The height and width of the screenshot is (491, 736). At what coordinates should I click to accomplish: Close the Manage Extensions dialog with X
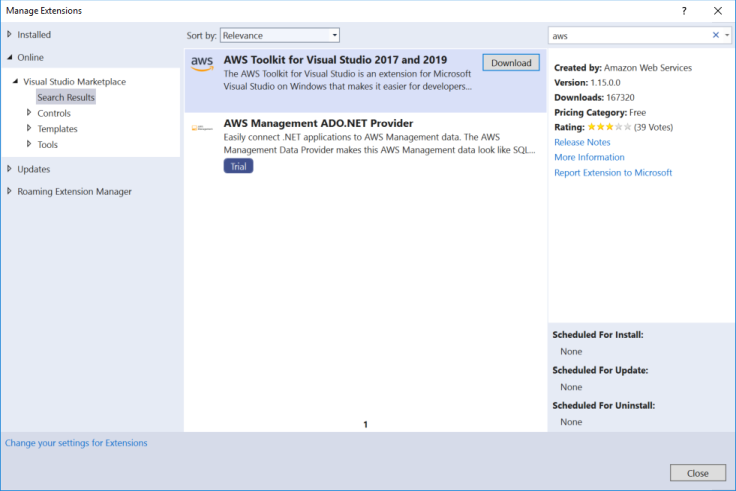point(718,11)
